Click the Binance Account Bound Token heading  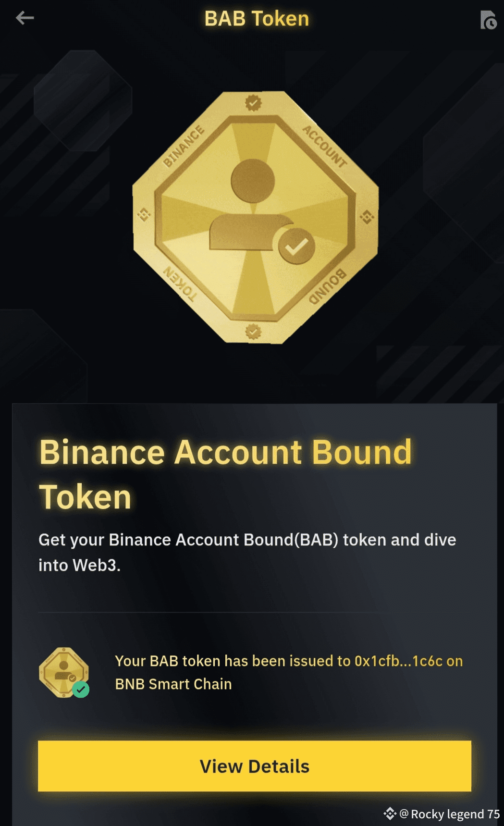[225, 474]
